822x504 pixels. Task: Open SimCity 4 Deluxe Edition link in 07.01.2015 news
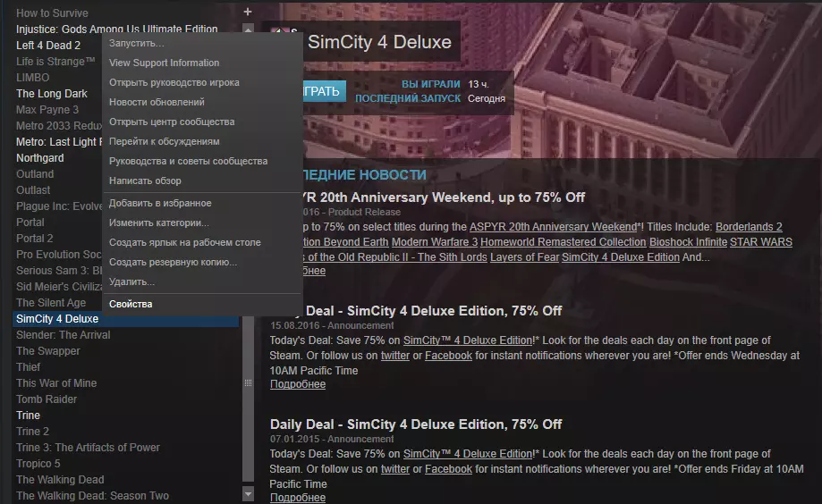pyautogui.click(x=468, y=454)
